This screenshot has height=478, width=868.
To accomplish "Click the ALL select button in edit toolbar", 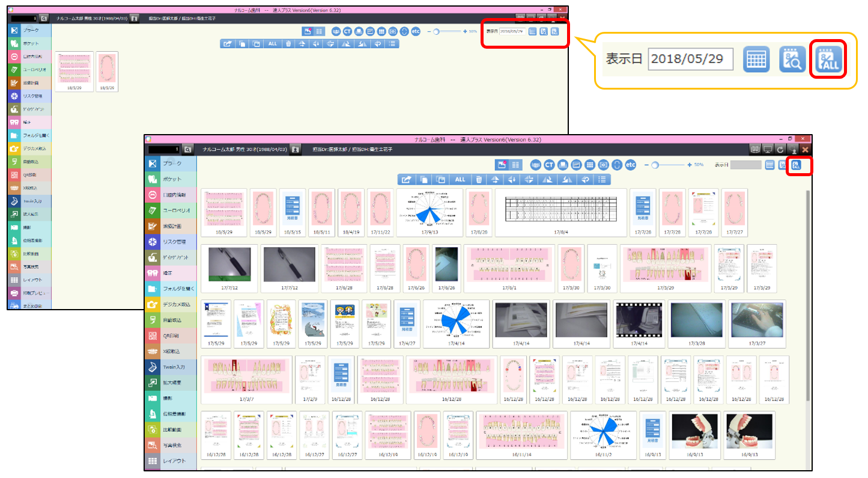I will 460,179.
